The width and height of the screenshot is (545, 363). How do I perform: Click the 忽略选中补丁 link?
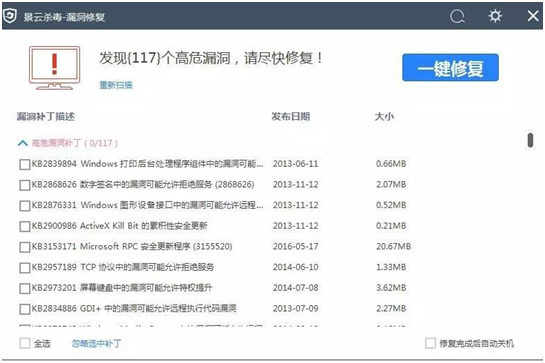(96, 344)
